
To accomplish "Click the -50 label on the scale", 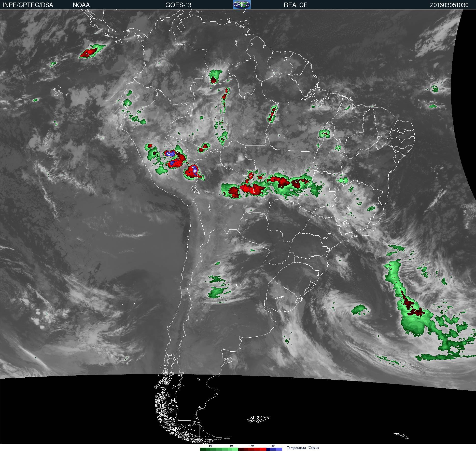I will pos(210,446).
